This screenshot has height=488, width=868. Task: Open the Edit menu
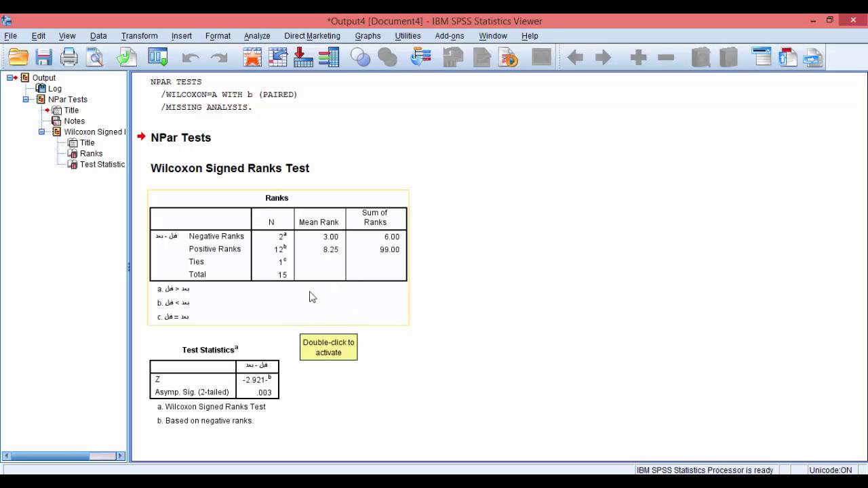(38, 36)
